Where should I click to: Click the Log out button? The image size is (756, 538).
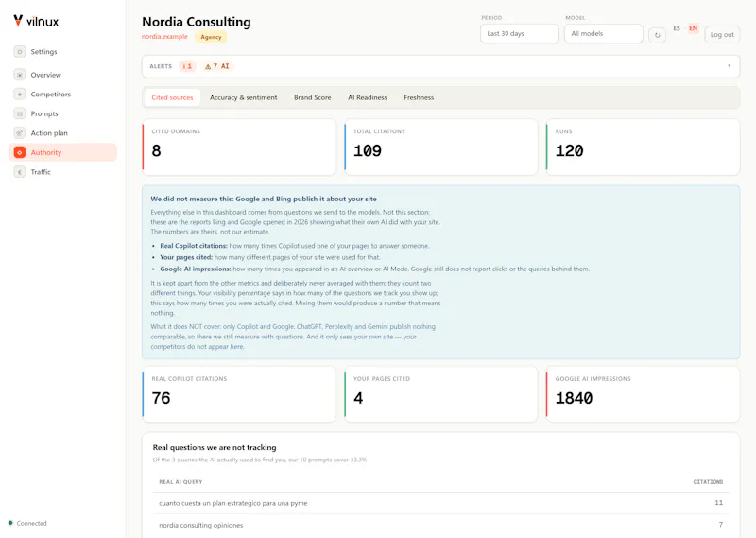click(722, 35)
